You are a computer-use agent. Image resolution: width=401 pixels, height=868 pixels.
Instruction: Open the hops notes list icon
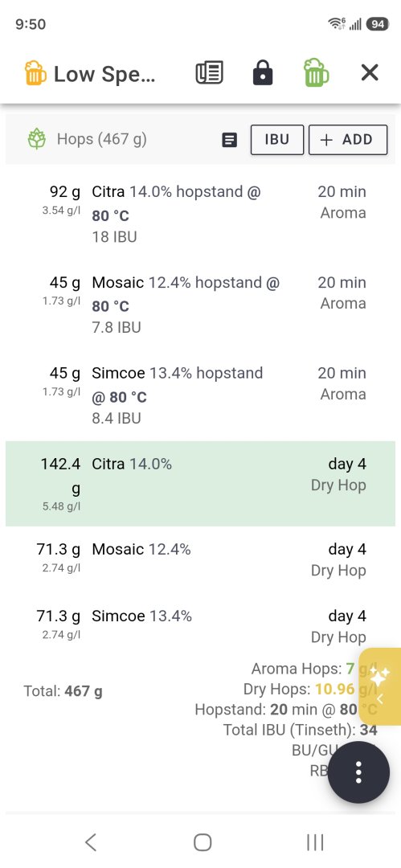[229, 140]
